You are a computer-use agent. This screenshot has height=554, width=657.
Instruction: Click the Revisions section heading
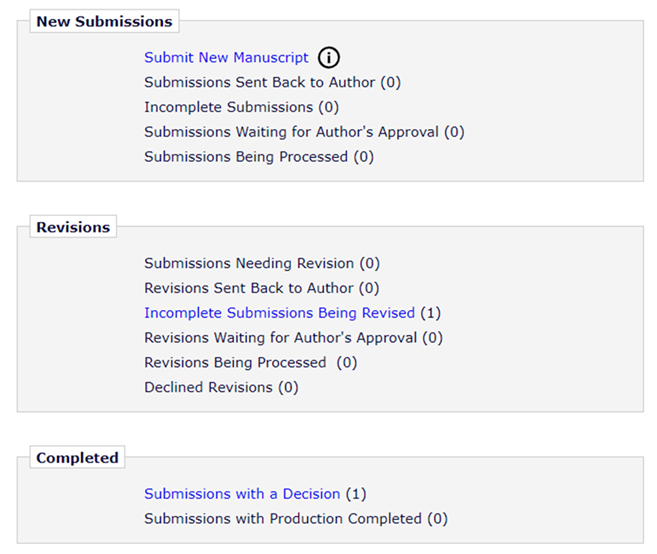pos(73,227)
